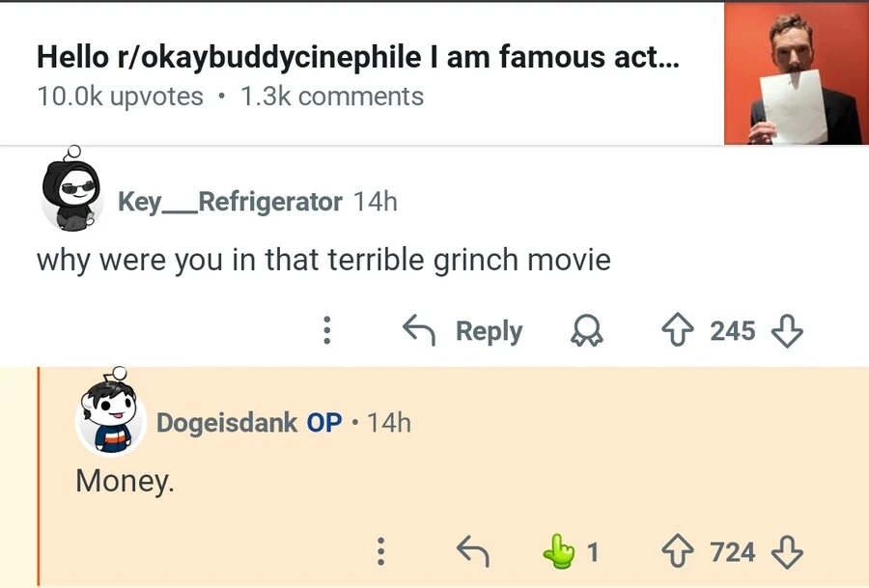Give an award to Key___Refrigerator's comment
Image resolution: width=869 pixels, height=588 pixels.
point(585,331)
